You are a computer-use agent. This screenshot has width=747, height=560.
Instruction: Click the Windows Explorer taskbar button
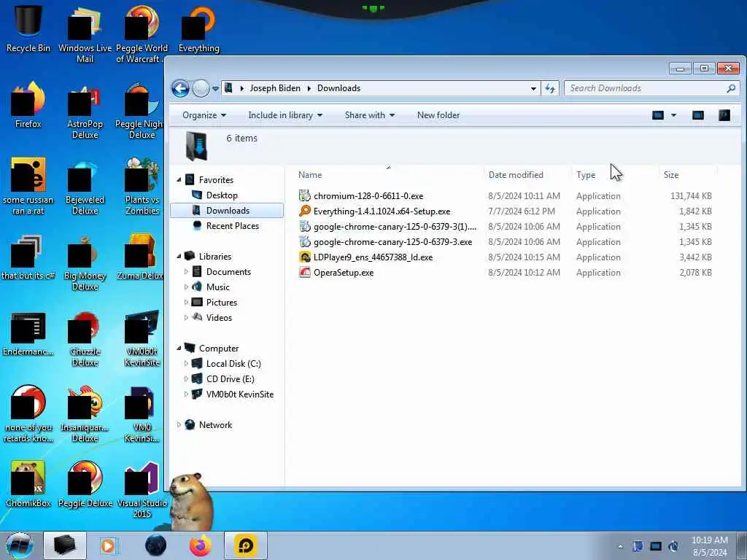pos(65,545)
